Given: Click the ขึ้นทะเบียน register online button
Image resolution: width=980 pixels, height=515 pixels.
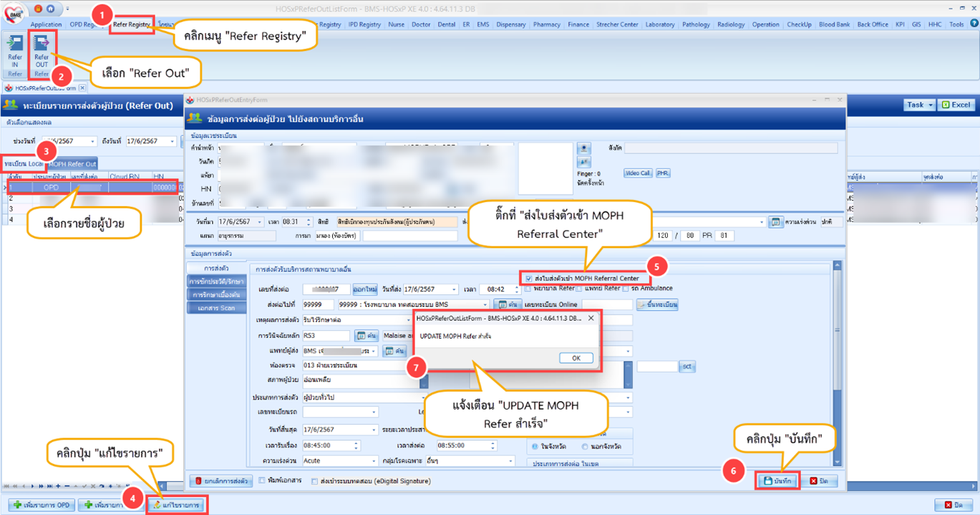Looking at the screenshot, I should [657, 304].
